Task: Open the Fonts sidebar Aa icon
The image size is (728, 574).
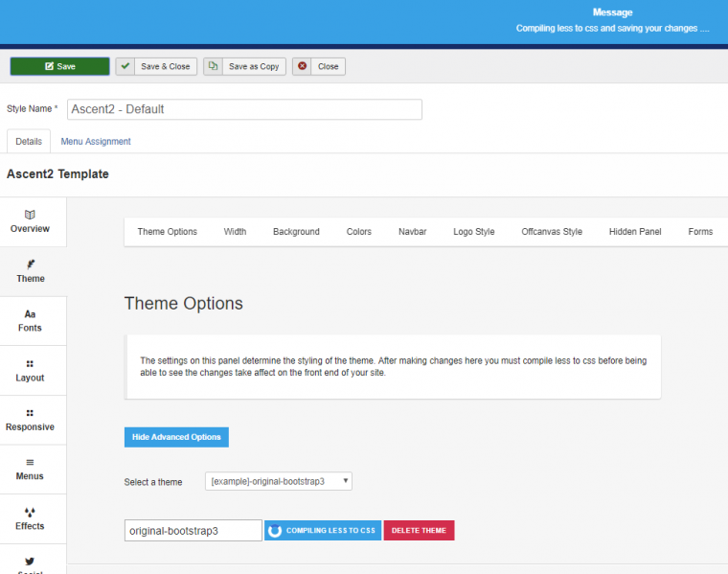Action: point(30,314)
